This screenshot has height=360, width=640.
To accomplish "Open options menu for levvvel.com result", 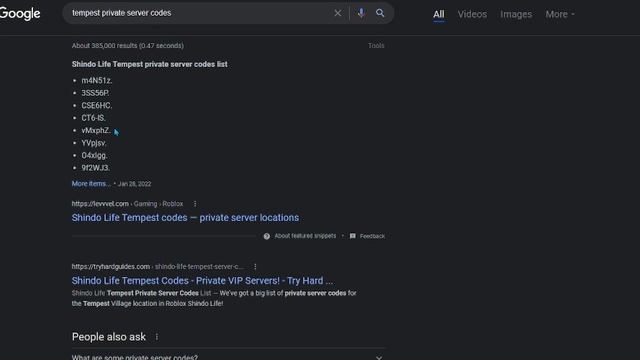I will [x=195, y=204].
